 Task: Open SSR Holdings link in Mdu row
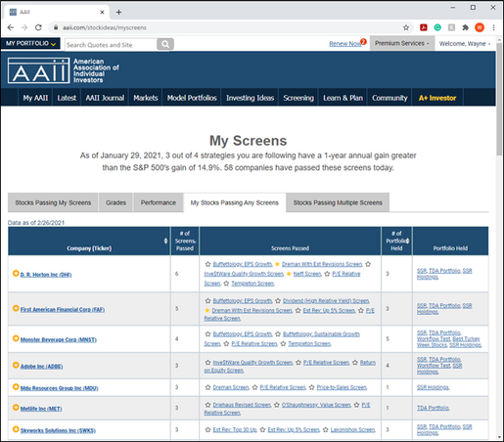[x=433, y=387]
